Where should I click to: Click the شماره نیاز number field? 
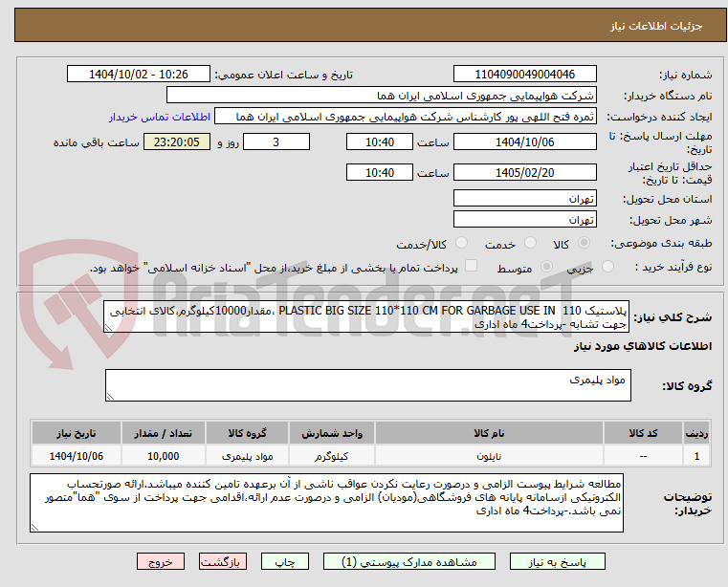pos(526,75)
